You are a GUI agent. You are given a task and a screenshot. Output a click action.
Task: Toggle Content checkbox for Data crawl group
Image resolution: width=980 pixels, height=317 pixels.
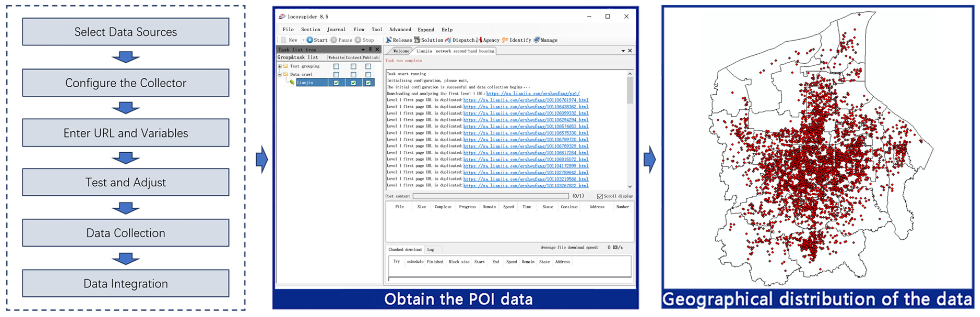pos(353,75)
